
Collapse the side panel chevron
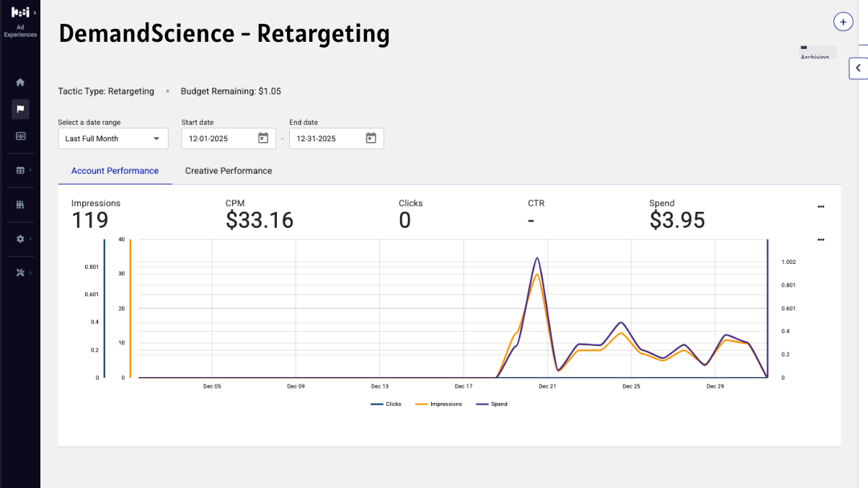click(858, 68)
